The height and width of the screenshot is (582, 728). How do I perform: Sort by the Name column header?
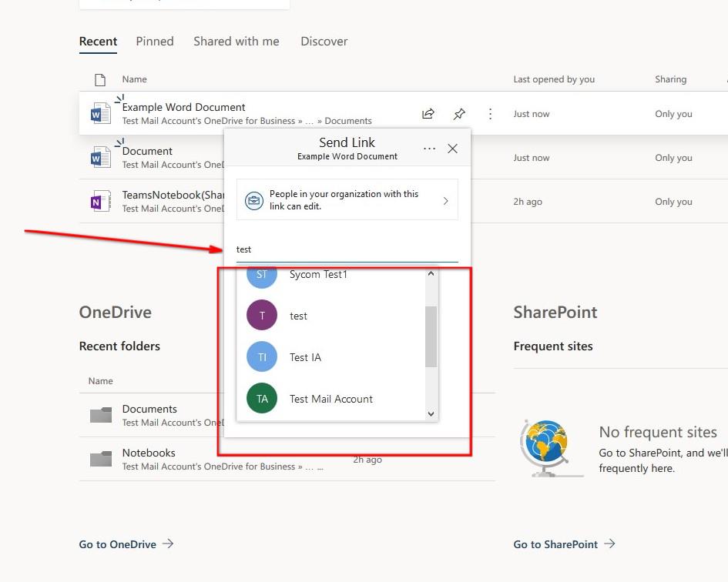[134, 79]
